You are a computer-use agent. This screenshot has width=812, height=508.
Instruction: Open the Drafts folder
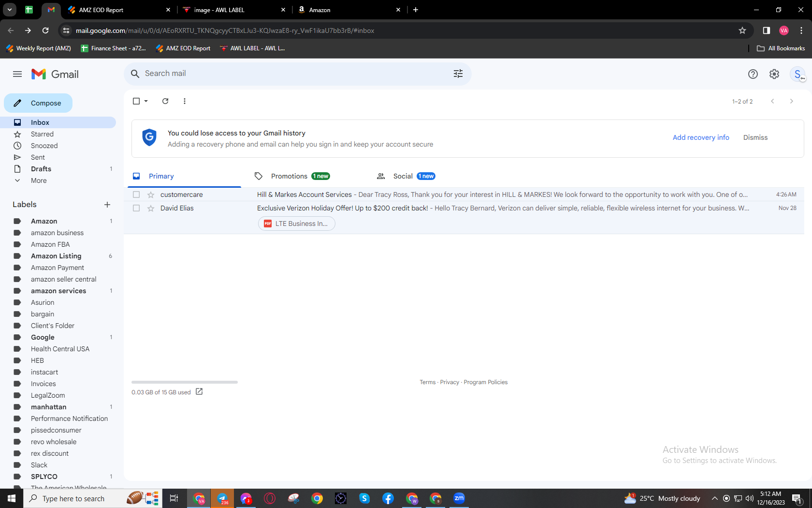pyautogui.click(x=58, y=169)
